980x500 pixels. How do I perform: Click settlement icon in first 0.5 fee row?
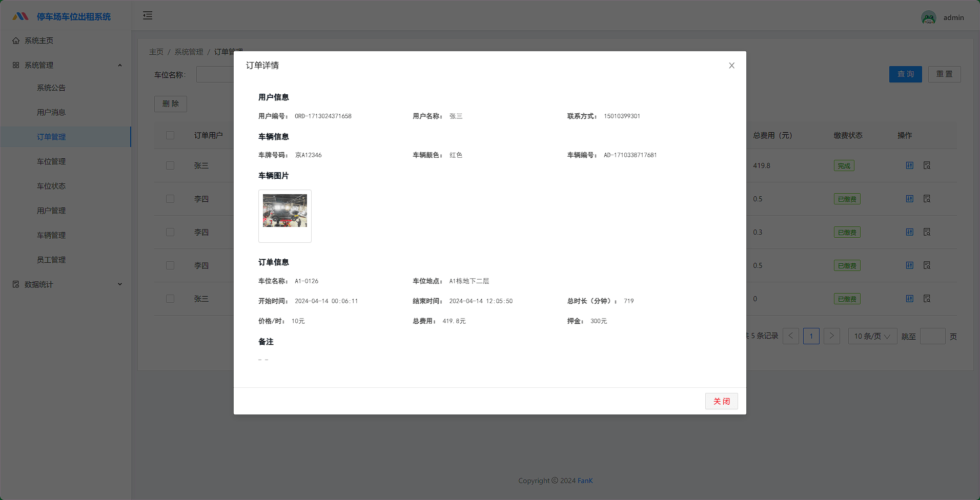pyautogui.click(x=910, y=199)
